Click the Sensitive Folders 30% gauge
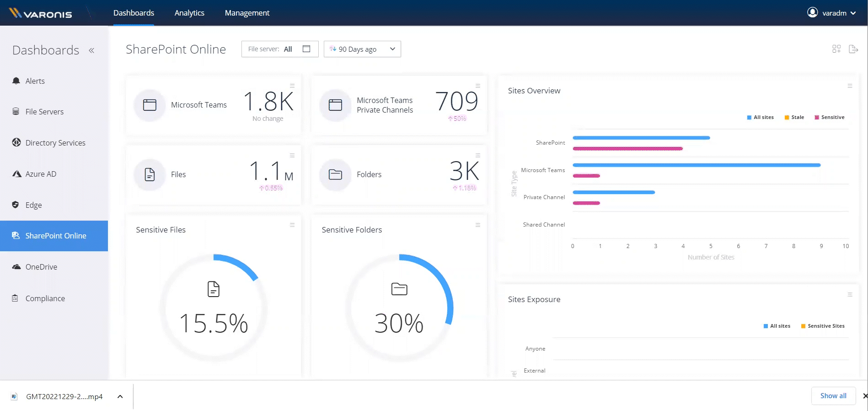 399,308
